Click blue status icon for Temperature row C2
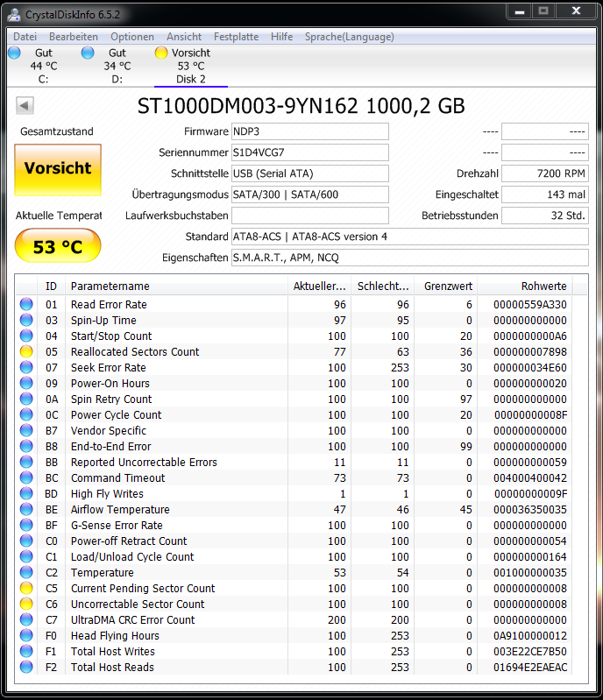 coord(26,572)
